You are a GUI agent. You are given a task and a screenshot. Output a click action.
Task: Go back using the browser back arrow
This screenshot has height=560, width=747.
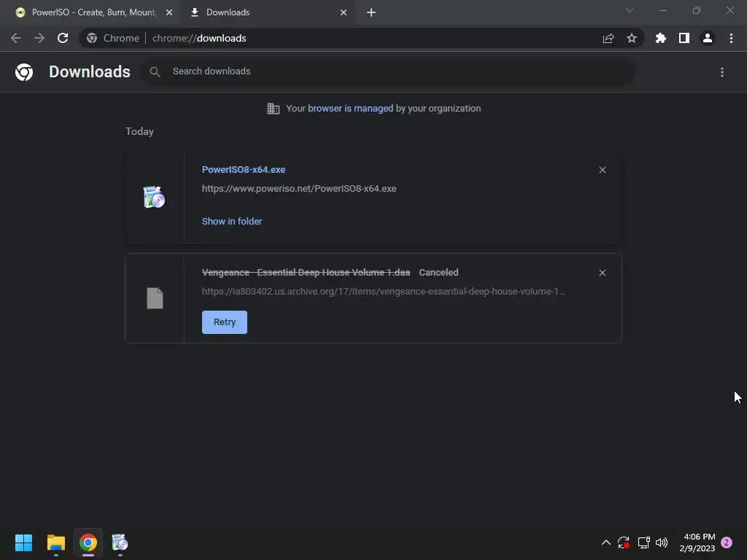tap(16, 38)
